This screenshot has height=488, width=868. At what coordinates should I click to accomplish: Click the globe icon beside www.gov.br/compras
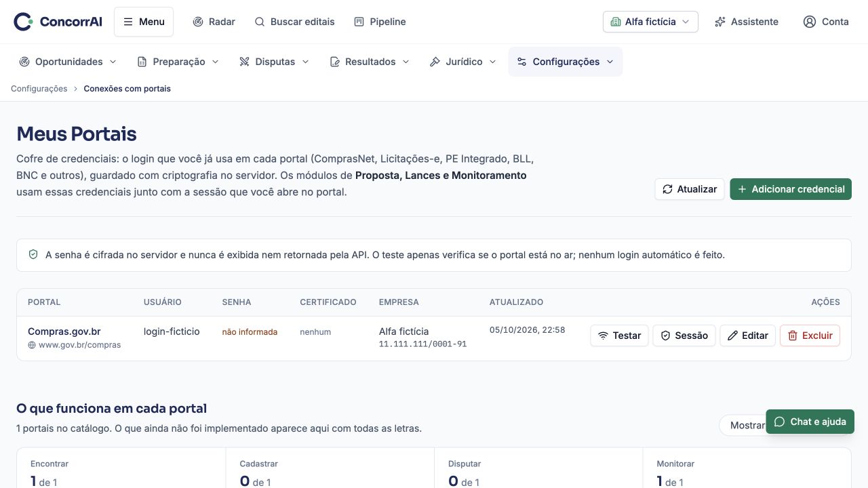point(32,345)
